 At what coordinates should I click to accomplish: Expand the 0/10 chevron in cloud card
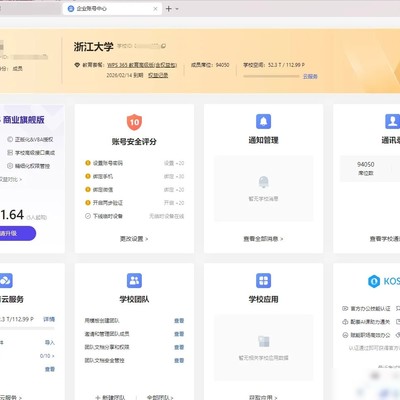[47, 356]
